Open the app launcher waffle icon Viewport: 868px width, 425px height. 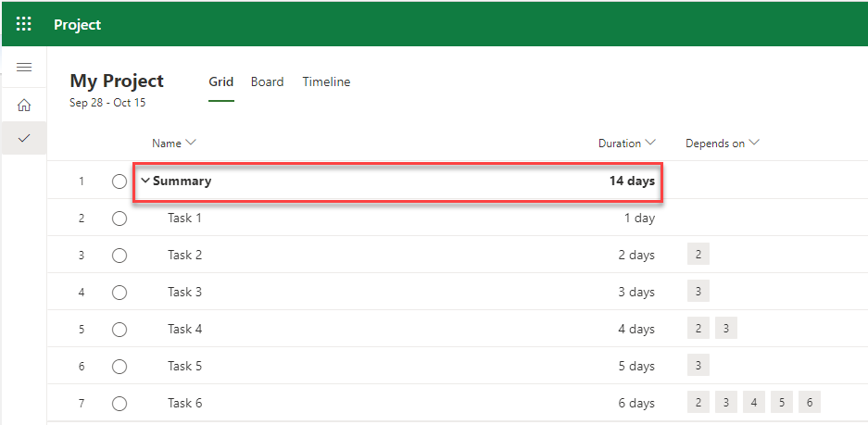24,24
